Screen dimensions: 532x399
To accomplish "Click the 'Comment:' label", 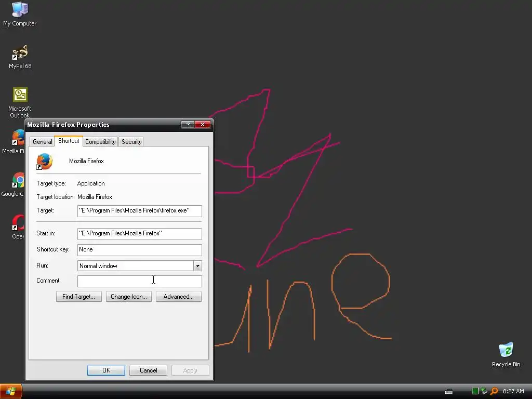I will (x=48, y=281).
